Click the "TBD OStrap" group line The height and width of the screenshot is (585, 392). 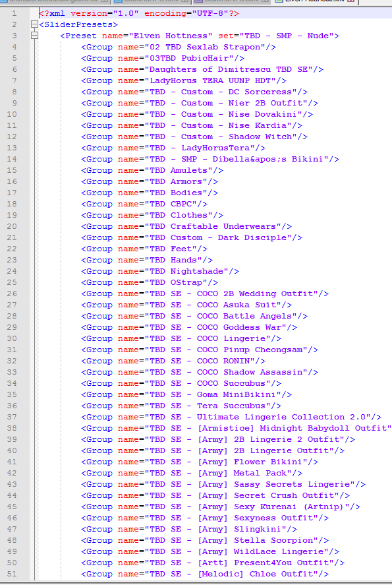150,282
